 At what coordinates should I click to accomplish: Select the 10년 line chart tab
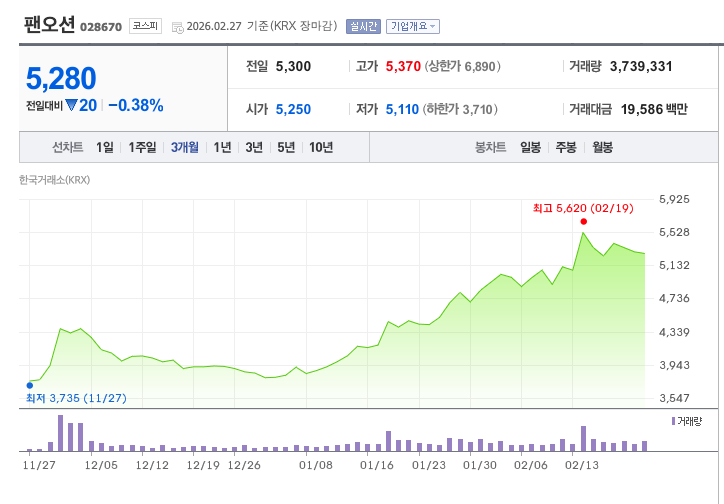pos(321,147)
